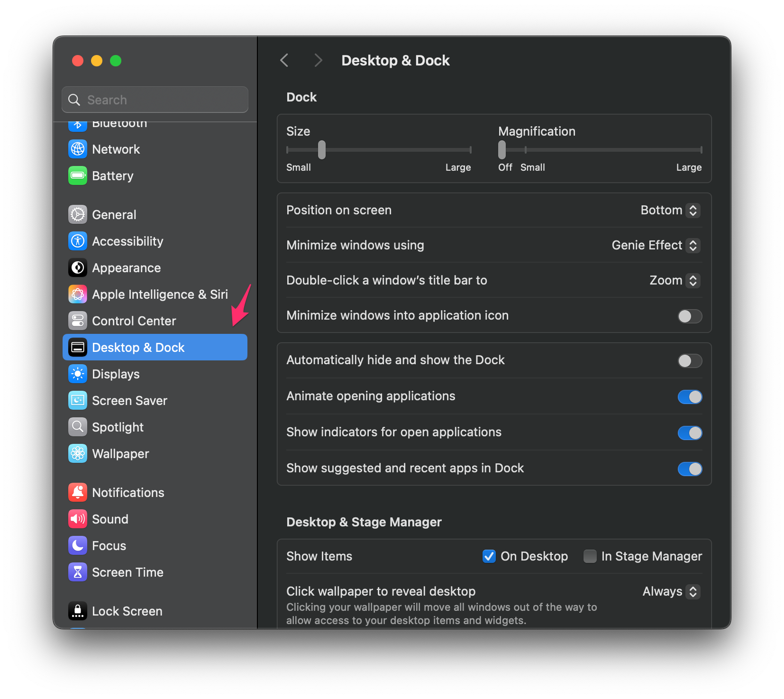784x699 pixels.
Task: Go forward with the right chevron
Action: [318, 60]
